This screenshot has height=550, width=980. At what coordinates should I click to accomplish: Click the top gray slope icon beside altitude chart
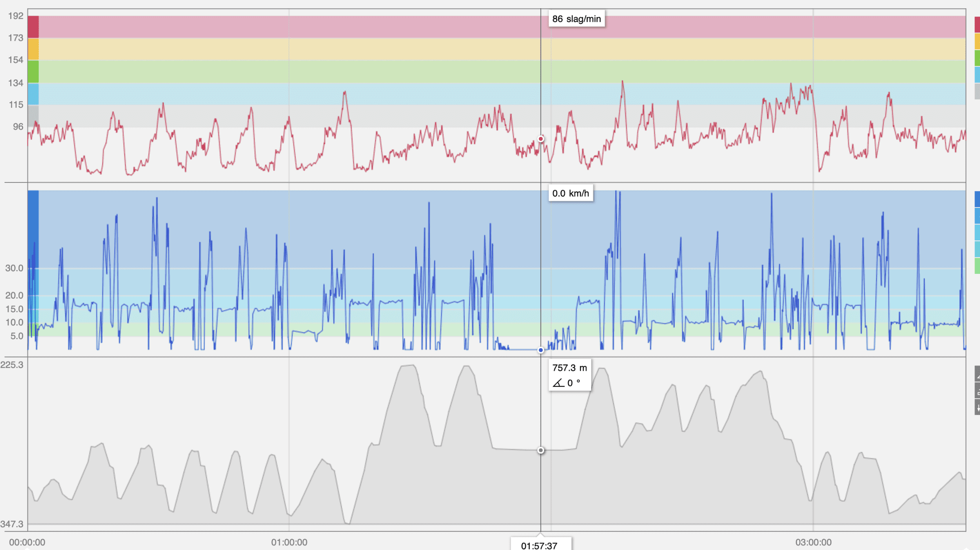(x=977, y=374)
